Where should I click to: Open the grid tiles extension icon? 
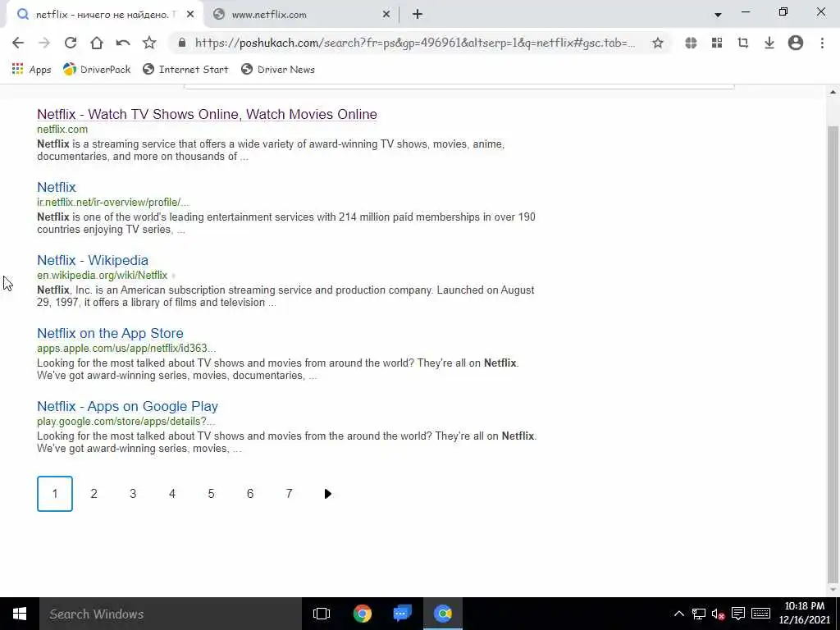pos(717,43)
